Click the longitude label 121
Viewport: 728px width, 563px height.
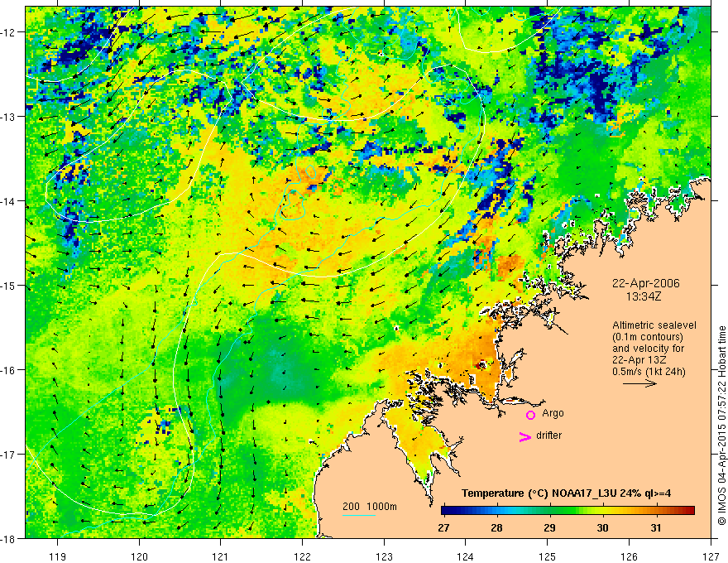point(221,556)
